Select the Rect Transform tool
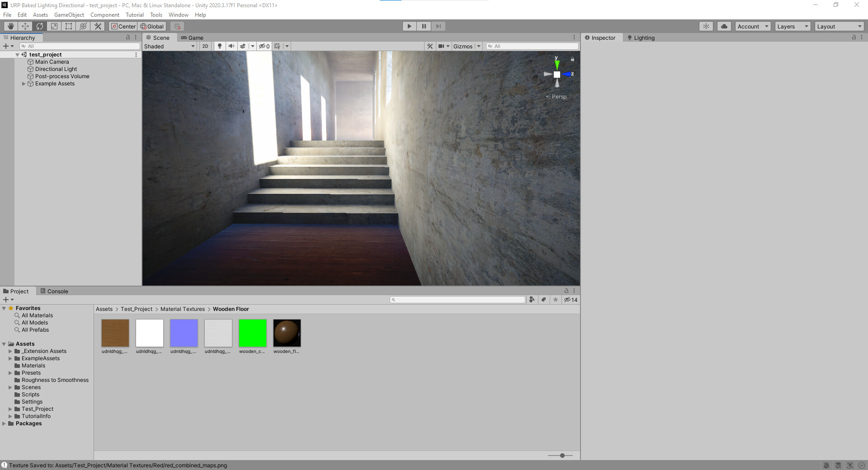This screenshot has height=470, width=868. (69, 26)
